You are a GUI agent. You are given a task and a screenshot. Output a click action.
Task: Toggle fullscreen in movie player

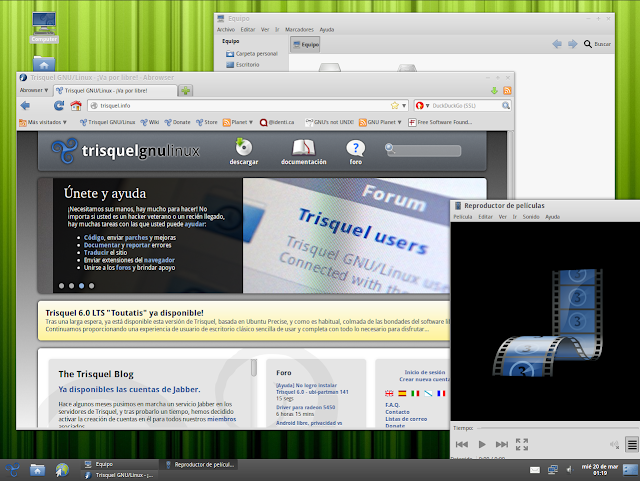point(522,444)
